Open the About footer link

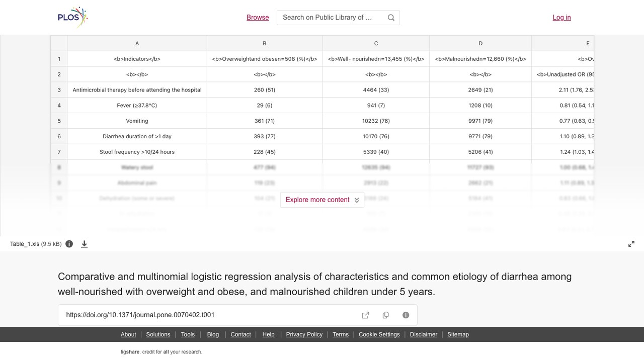pyautogui.click(x=128, y=334)
